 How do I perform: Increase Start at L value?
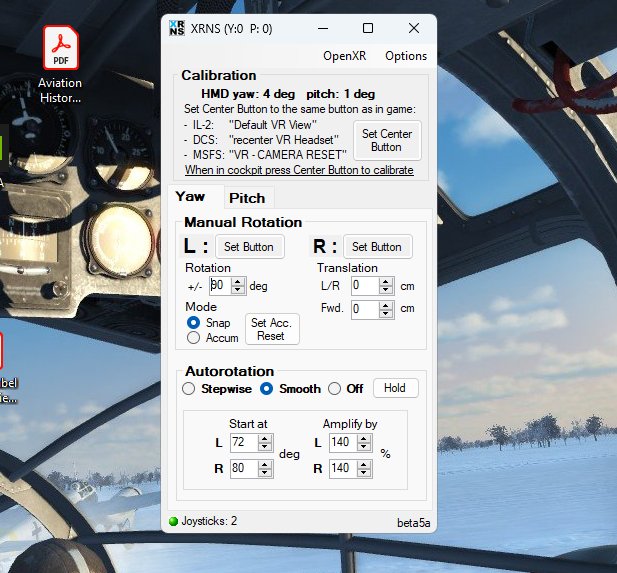265,439
